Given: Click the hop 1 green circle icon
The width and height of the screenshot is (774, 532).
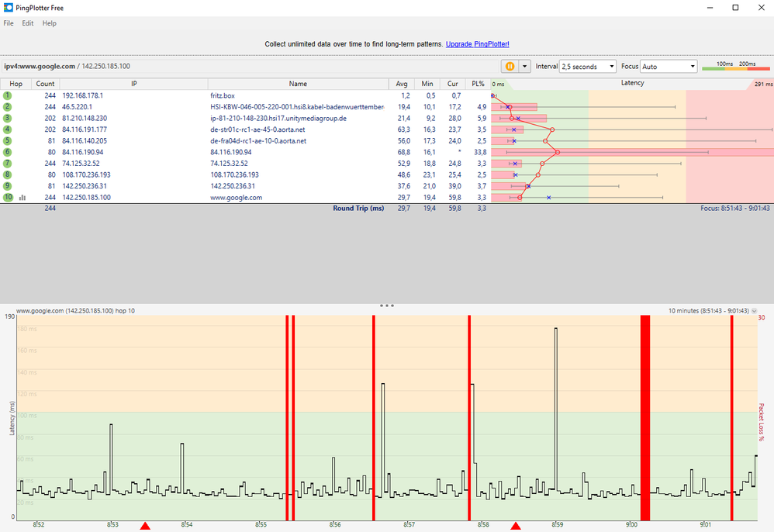Looking at the screenshot, I should (7, 95).
